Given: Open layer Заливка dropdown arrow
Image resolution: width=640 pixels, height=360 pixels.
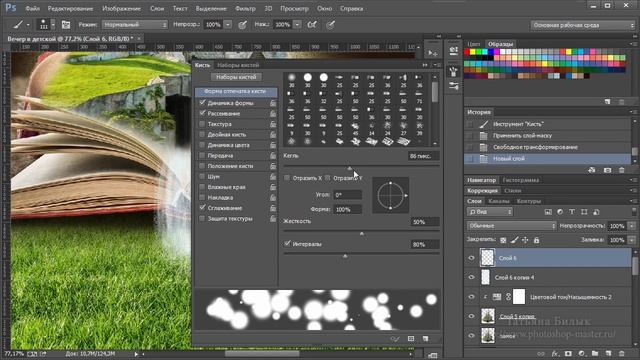Looking at the screenshot, I should point(632,240).
